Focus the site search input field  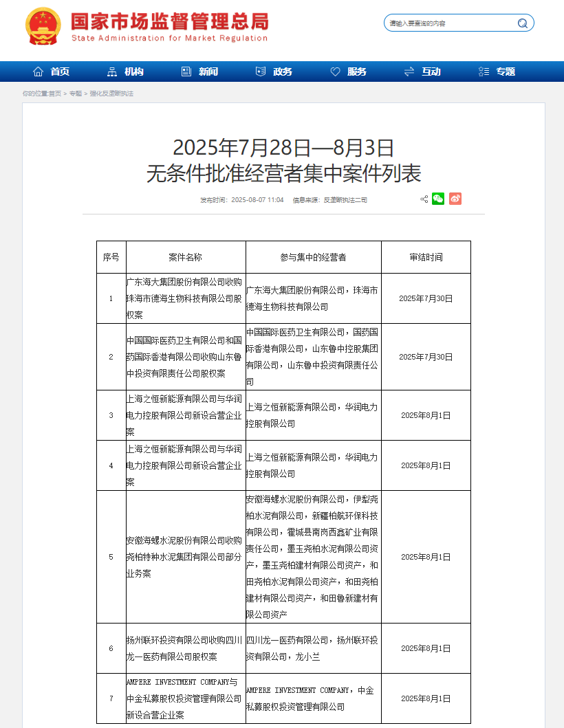(x=459, y=23)
